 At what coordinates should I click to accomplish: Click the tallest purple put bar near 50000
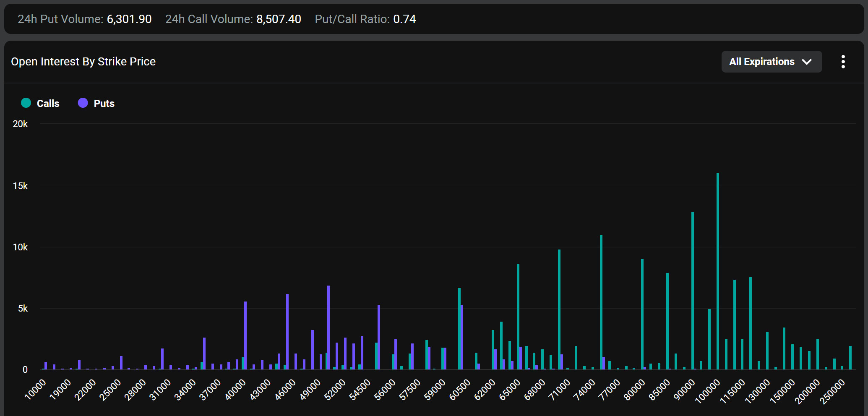click(x=328, y=328)
